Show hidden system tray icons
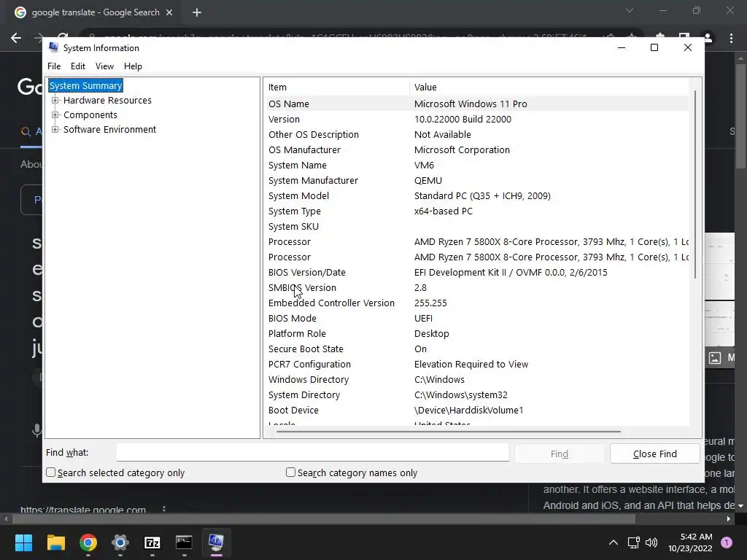The image size is (747, 560). pyautogui.click(x=613, y=542)
